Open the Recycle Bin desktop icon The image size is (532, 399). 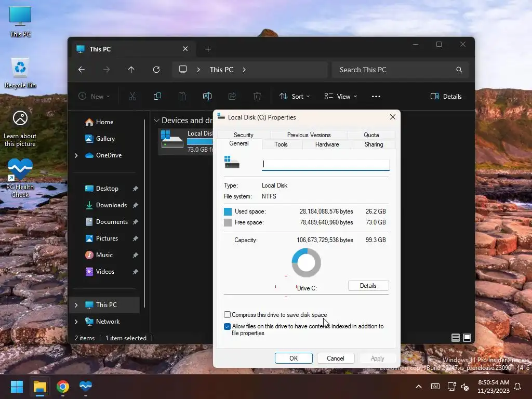tap(20, 73)
